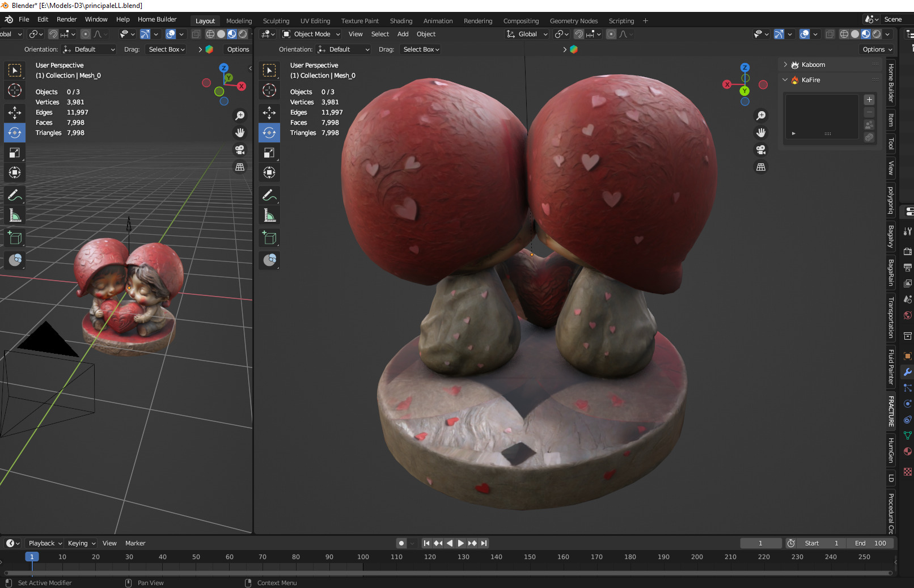Click the blue frame 1 playhead marker
Screen dimensions: 914x588
pos(32,557)
